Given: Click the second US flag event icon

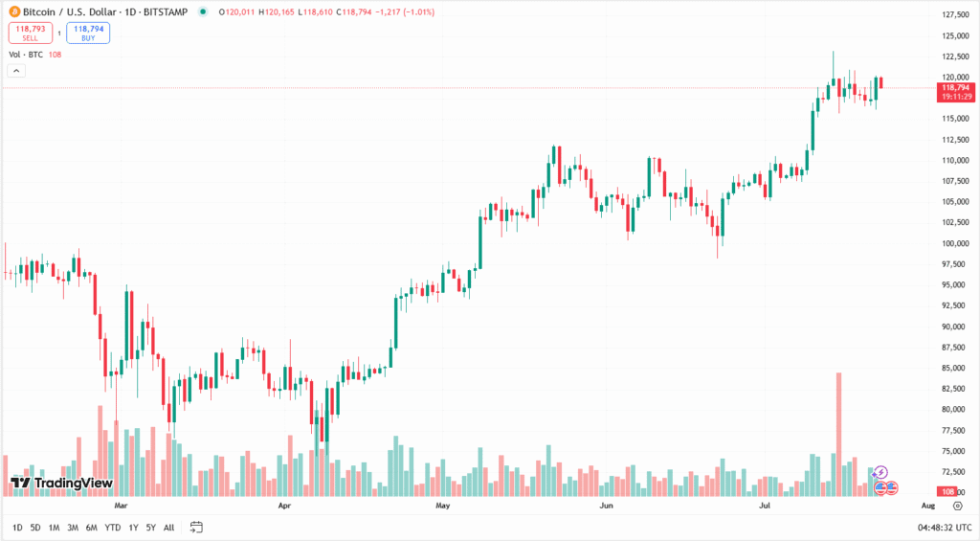Looking at the screenshot, I should click(892, 487).
